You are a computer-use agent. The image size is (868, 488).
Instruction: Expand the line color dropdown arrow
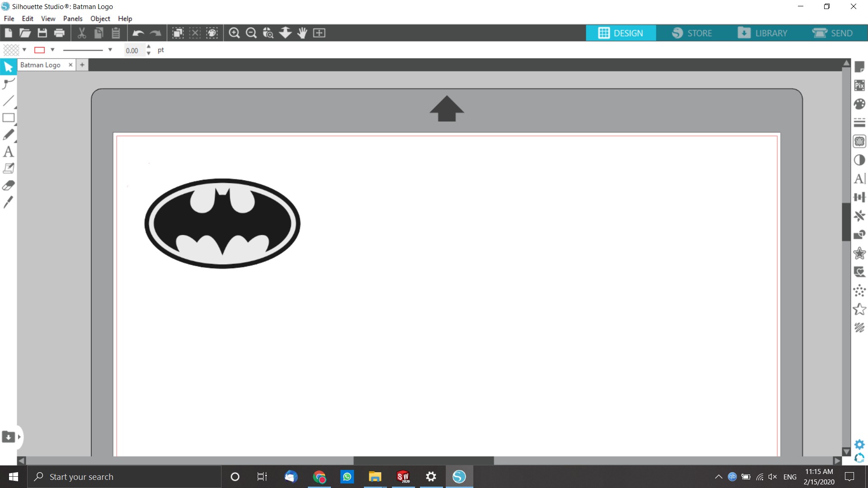[52, 50]
